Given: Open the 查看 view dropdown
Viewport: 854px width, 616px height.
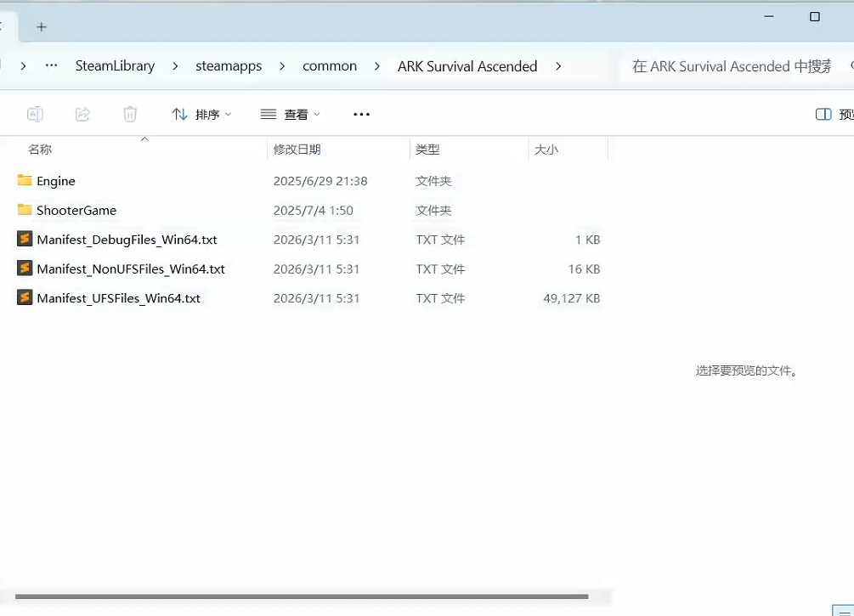Looking at the screenshot, I should [x=291, y=114].
